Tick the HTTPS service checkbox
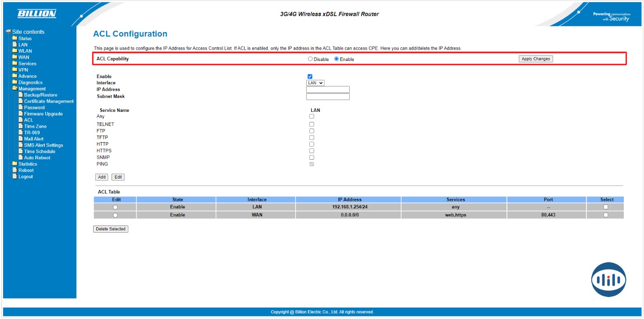Viewport: 644px width, 319px height. pos(311,151)
